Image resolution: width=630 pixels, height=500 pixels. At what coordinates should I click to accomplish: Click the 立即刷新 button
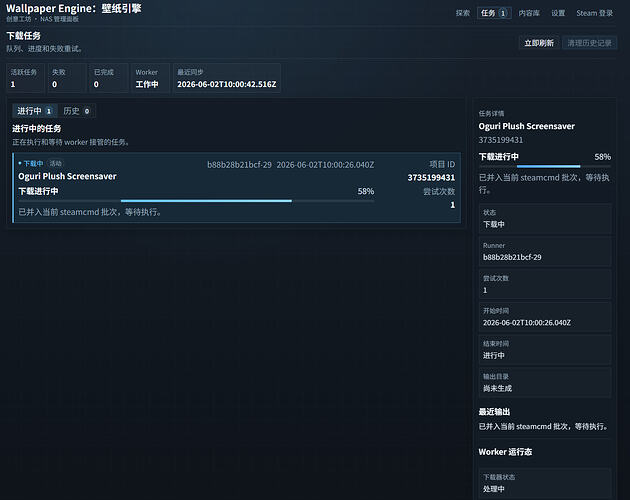point(539,43)
